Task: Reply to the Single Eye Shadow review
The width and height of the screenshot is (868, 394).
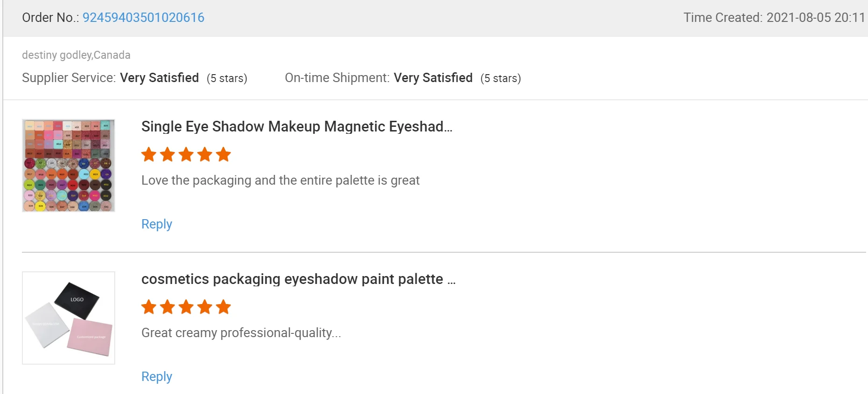Action: pyautogui.click(x=157, y=224)
